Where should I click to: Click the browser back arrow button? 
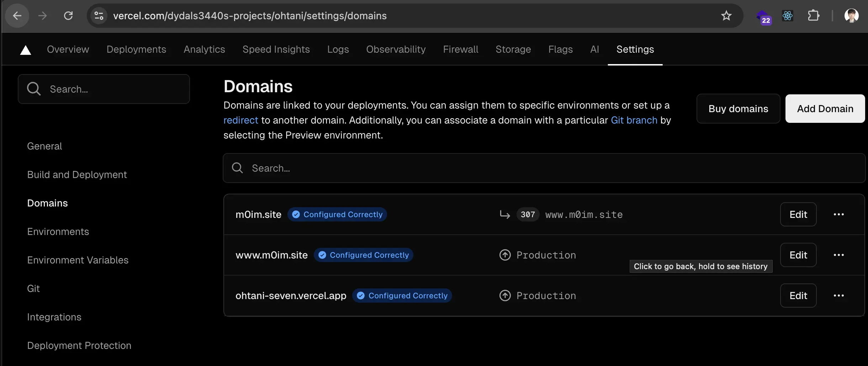coord(17,16)
